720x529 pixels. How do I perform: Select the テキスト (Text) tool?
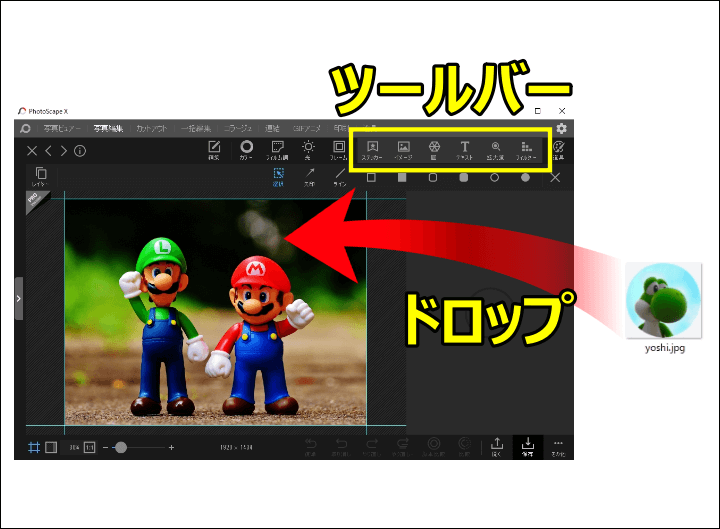(x=465, y=150)
